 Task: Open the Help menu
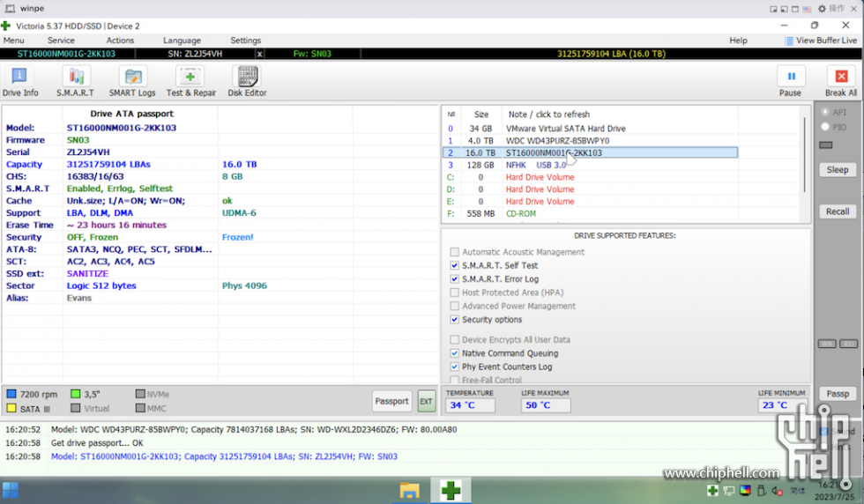[739, 41]
